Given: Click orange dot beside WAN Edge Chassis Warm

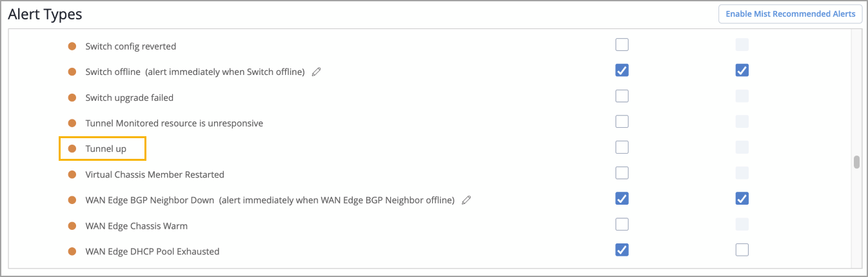Looking at the screenshot, I should click(x=72, y=226).
